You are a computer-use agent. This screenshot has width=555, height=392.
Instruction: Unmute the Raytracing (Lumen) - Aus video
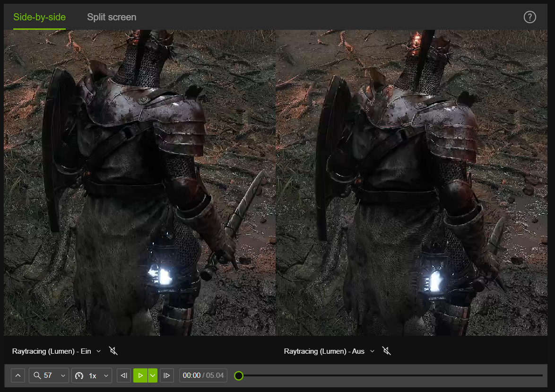[387, 351]
